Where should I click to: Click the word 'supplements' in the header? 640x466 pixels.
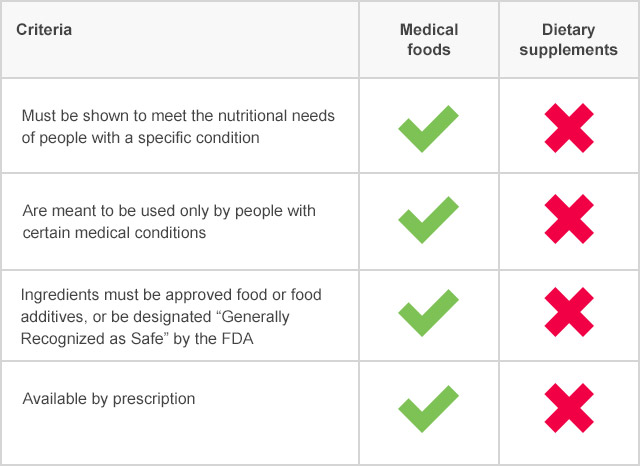point(569,50)
